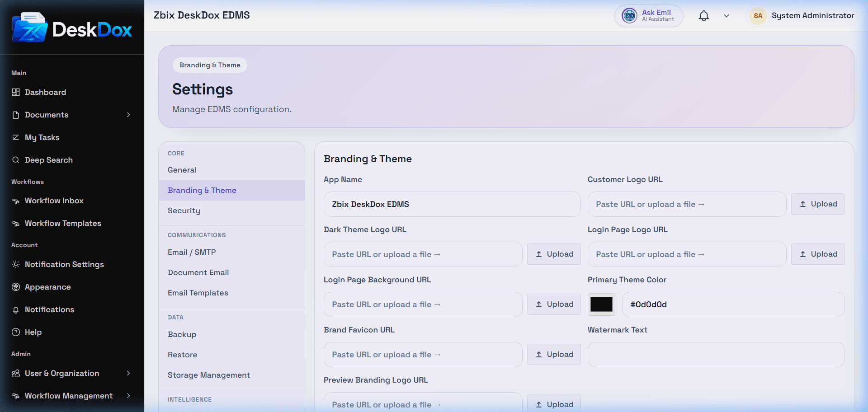Click the App Name input field
868x412 pixels.
click(x=452, y=204)
